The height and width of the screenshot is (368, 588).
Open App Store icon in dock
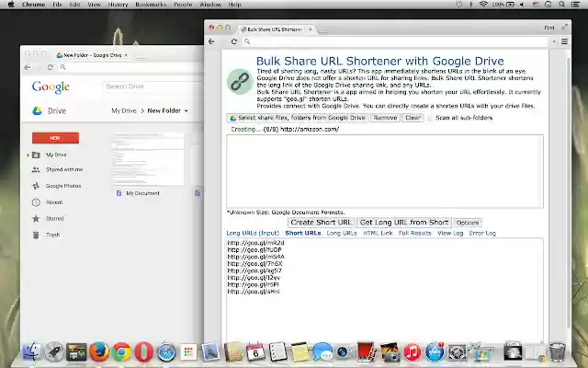(x=435, y=351)
